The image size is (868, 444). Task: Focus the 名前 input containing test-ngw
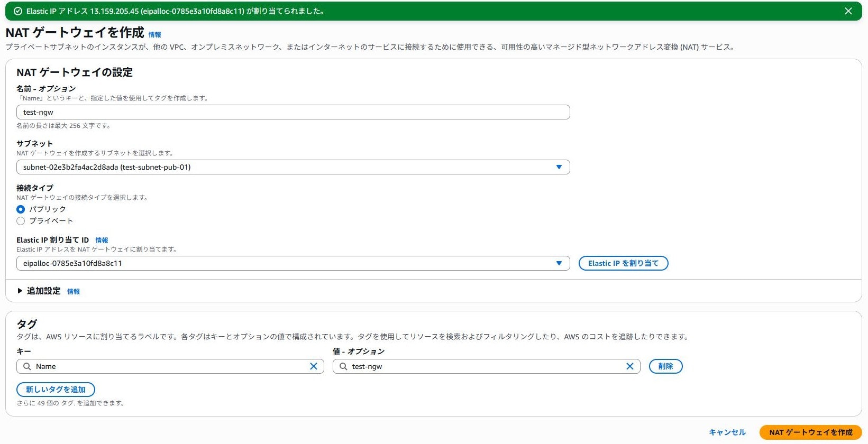[293, 112]
